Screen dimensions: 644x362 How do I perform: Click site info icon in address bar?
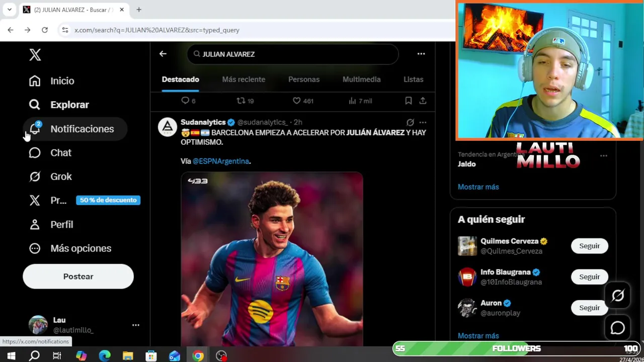65,30
